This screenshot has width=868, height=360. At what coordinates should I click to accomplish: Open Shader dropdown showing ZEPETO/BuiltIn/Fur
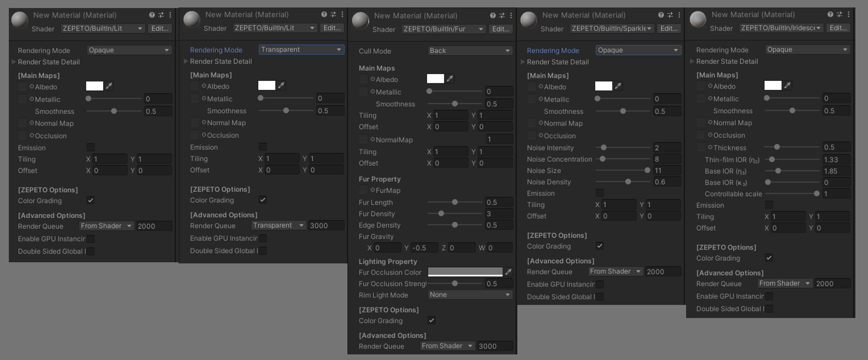coord(443,29)
